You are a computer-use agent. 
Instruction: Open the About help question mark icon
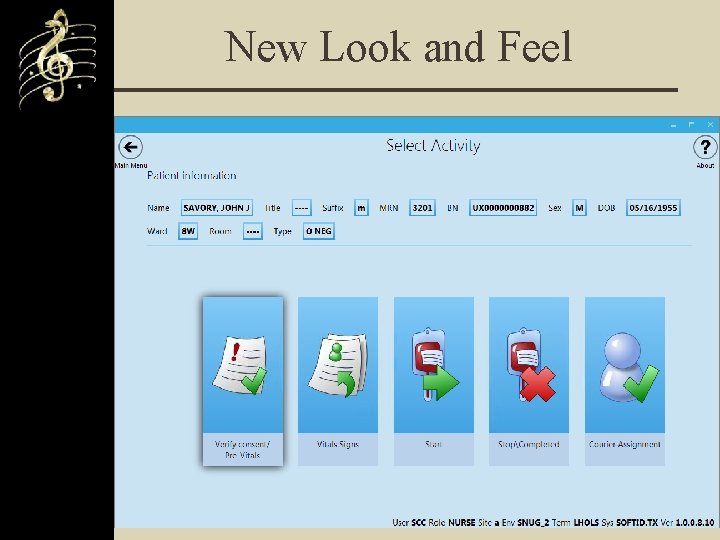705,147
